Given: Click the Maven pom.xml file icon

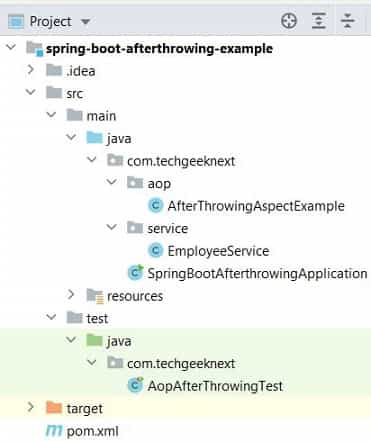Looking at the screenshot, I should pos(54,431).
